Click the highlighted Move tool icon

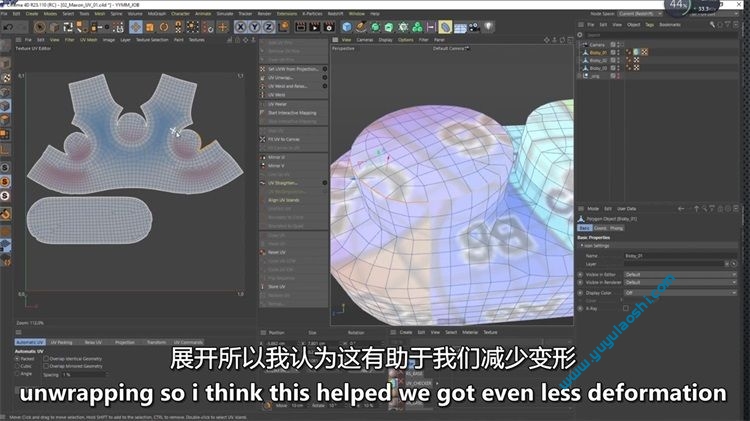(x=136, y=27)
